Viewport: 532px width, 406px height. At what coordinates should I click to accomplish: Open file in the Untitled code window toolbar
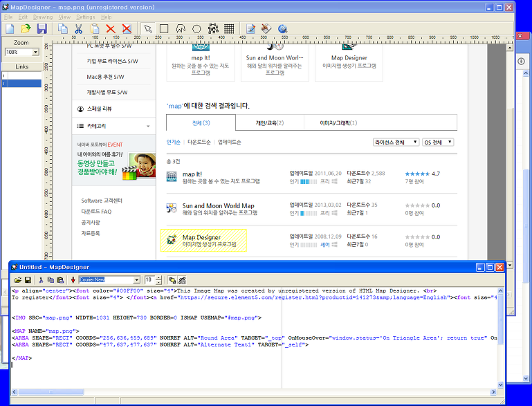[x=18, y=280]
